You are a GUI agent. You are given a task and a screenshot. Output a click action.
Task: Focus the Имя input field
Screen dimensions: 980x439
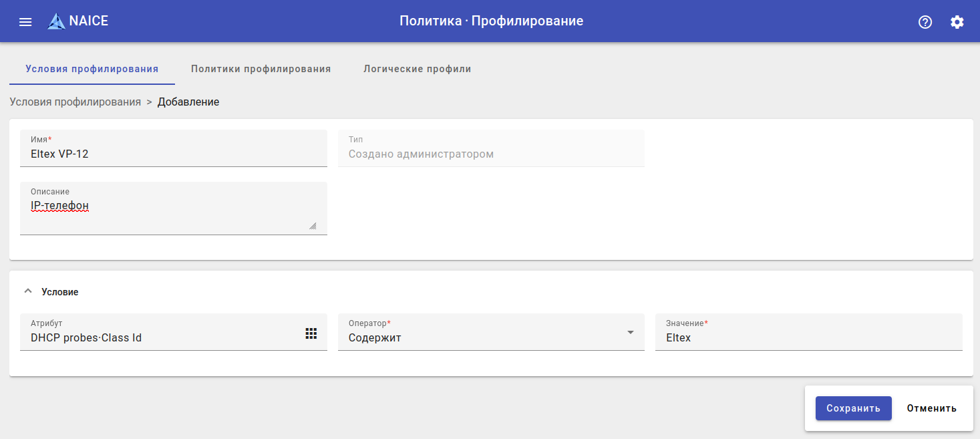click(173, 154)
